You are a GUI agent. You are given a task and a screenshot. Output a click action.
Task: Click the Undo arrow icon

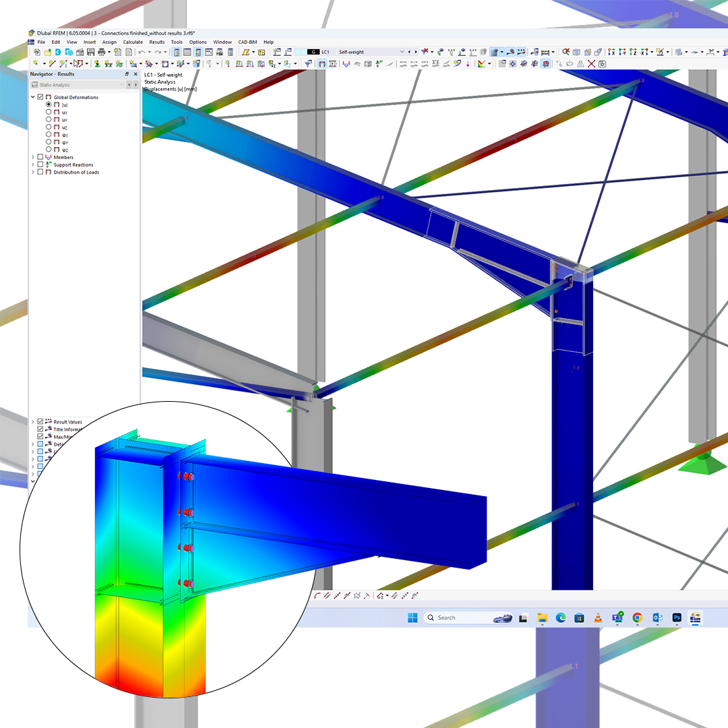[x=142, y=52]
